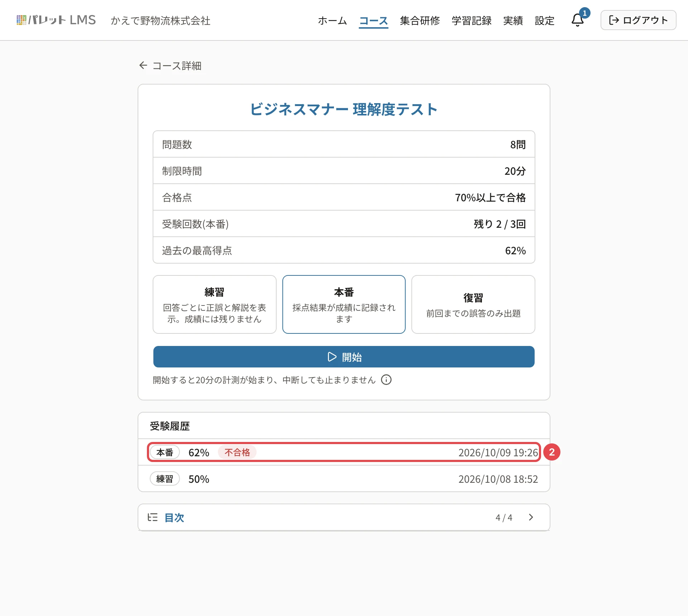Open the 目次 link
Viewport: 688px width, 616px height.
pos(174,518)
